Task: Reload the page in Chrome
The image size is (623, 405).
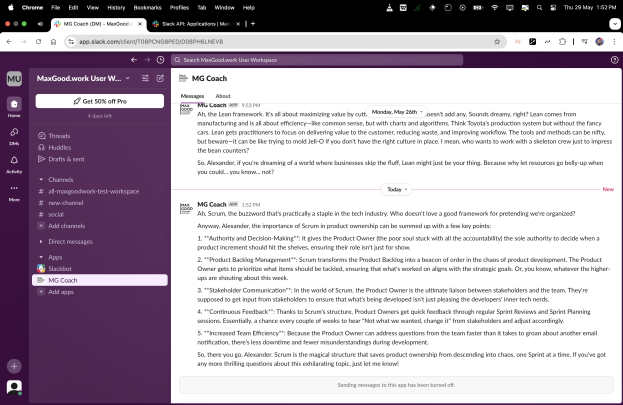Action: pyautogui.click(x=38, y=42)
